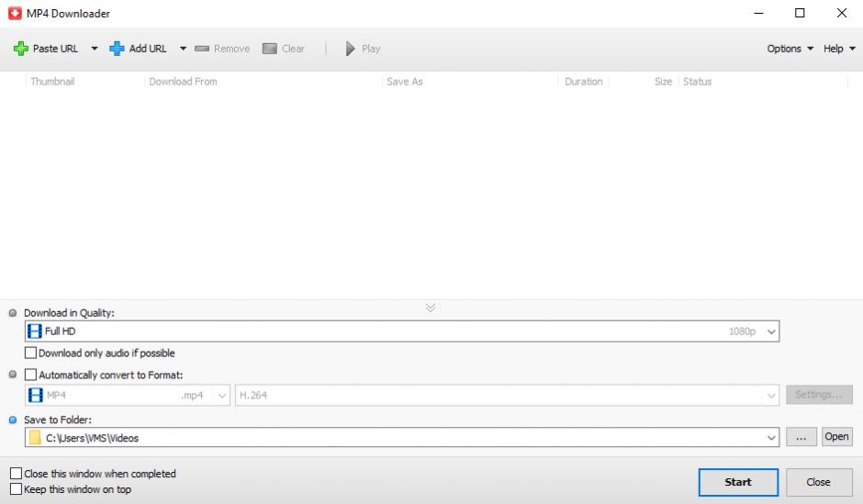Collapse the options panel with double chevron
The height and width of the screenshot is (504, 863).
(431, 308)
